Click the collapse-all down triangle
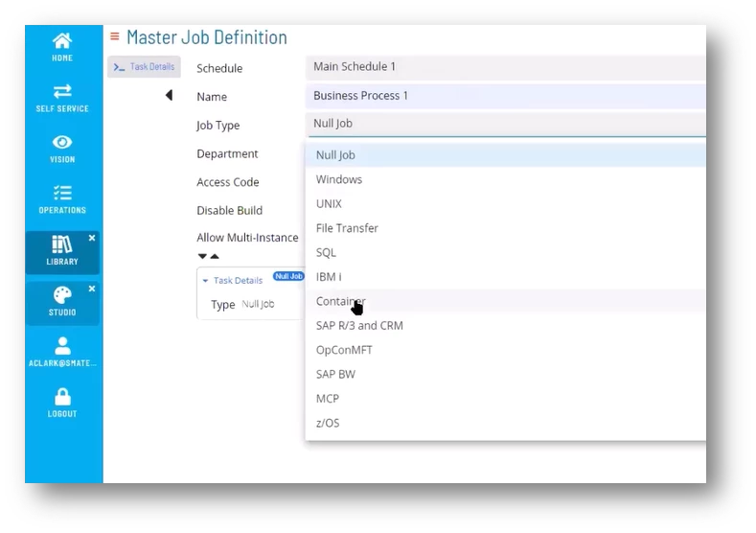 point(202,256)
